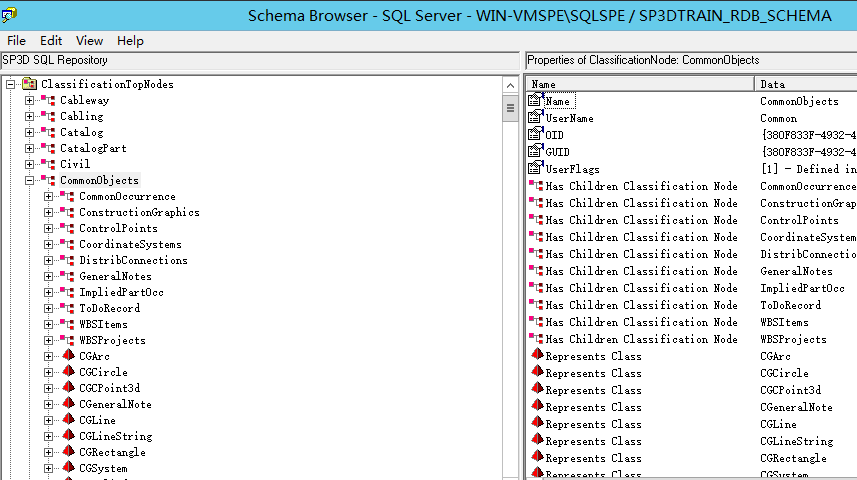This screenshot has width=857, height=480.
Task: Click the Civil classification node icon
Action: pos(48,163)
